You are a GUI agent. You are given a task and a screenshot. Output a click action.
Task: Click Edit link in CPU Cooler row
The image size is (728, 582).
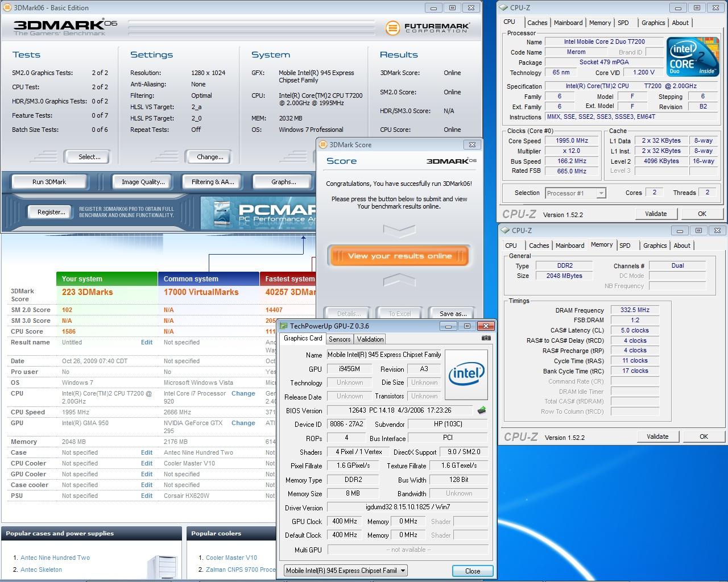click(147, 463)
